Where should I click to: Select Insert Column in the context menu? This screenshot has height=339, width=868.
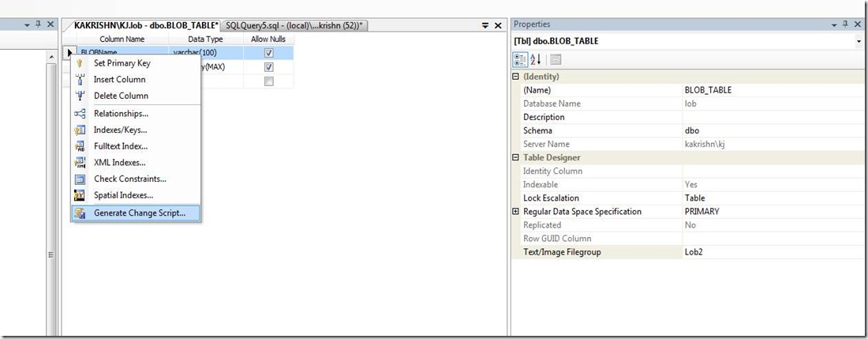point(119,80)
